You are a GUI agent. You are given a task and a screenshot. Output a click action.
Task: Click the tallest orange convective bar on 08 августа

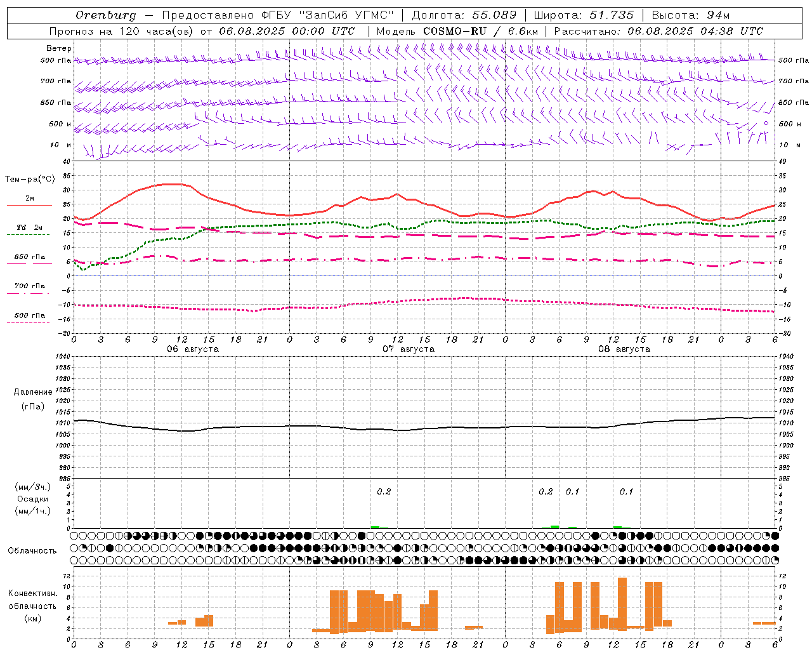[622, 604]
